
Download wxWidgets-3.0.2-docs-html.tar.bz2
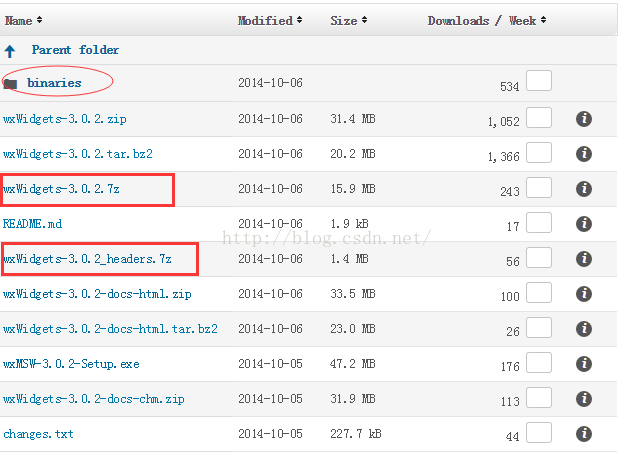point(110,329)
